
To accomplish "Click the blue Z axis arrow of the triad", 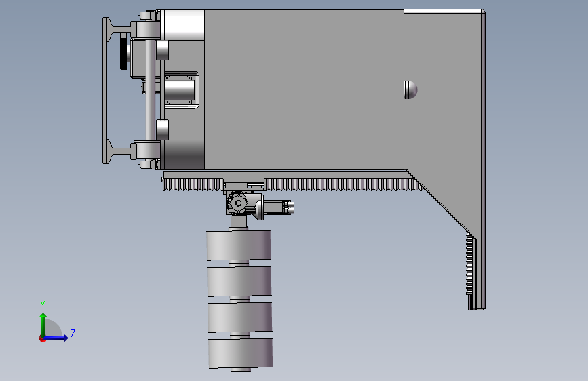I will 56,338.
